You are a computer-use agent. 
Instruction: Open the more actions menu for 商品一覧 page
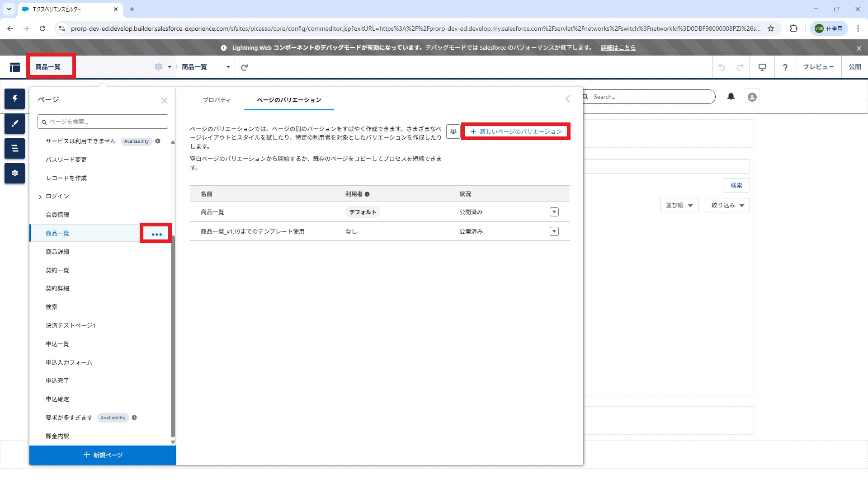pos(156,234)
